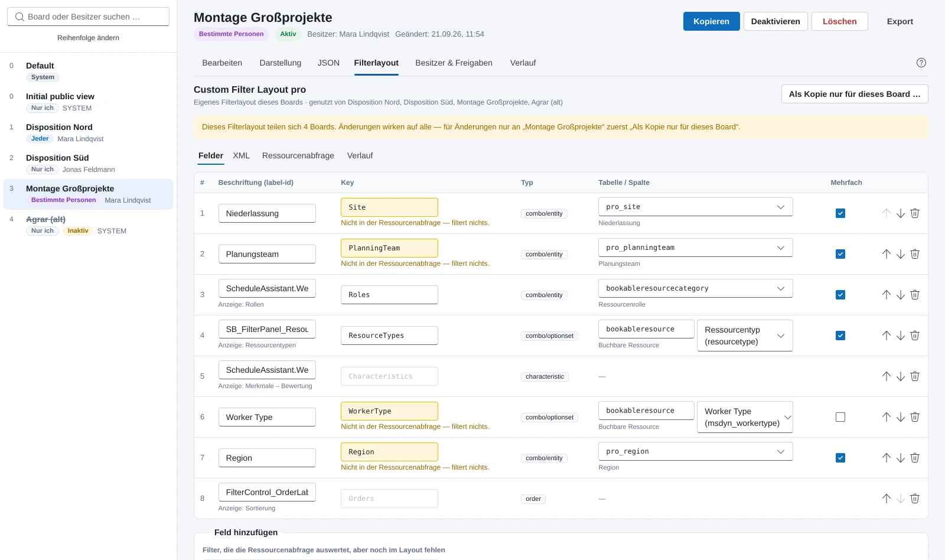Delete the Niederlassung field row
945x560 pixels.
click(x=914, y=213)
